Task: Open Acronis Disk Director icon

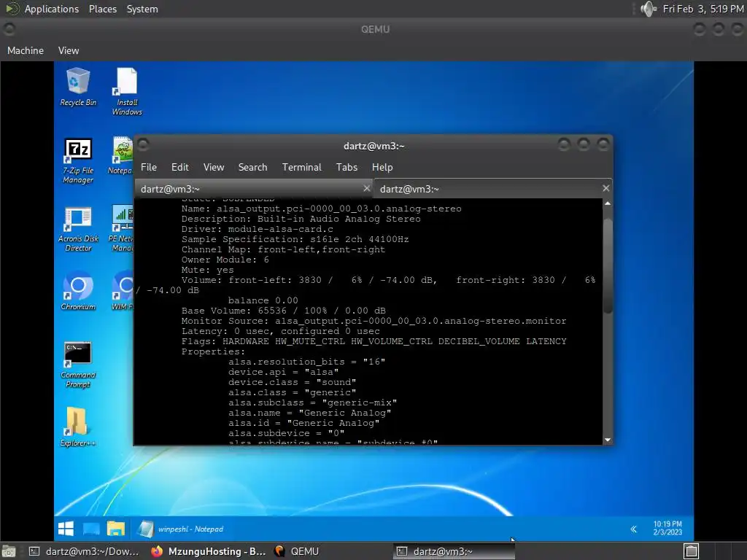Action: pos(78,230)
